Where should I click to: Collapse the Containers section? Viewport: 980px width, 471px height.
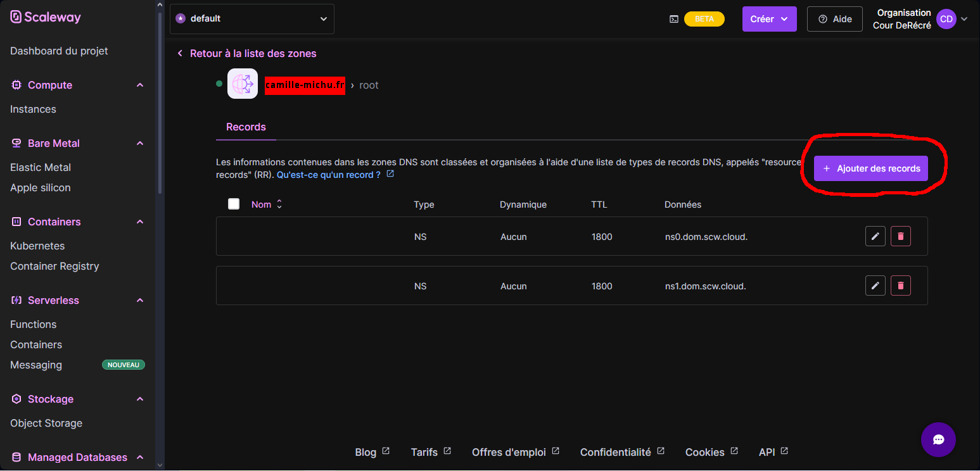click(140, 222)
